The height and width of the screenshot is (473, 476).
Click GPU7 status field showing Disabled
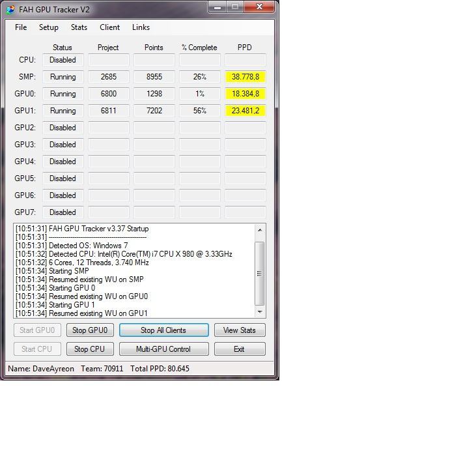coord(63,212)
